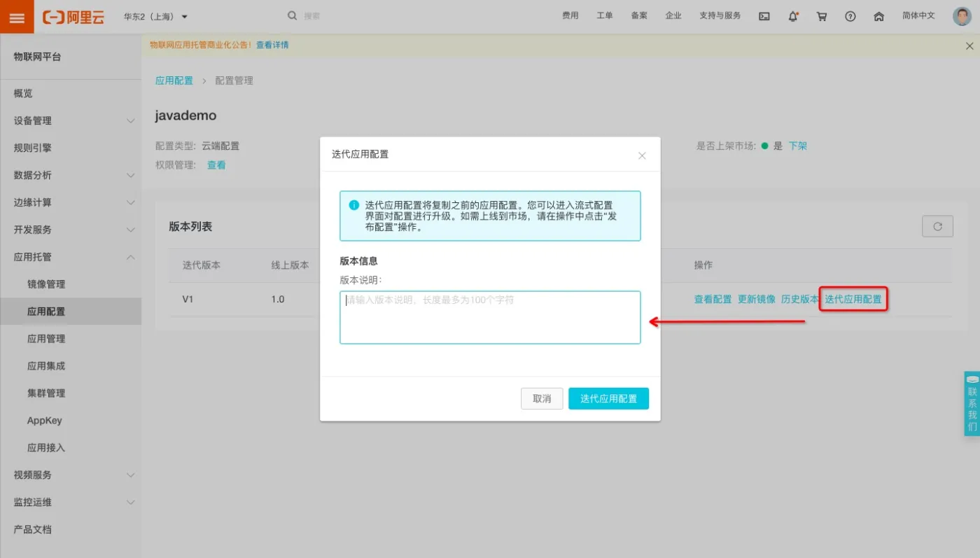Click the 1.0 online version cell
Screen dimensions: 980x558
[278, 299]
